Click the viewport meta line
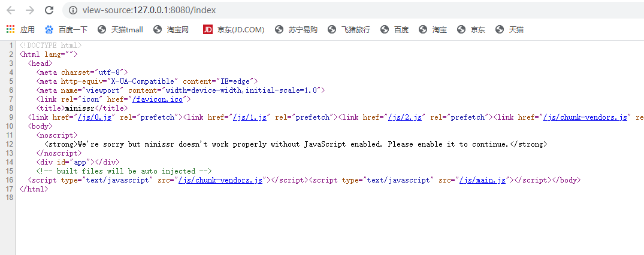The width and height of the screenshot is (644, 255). [181, 90]
